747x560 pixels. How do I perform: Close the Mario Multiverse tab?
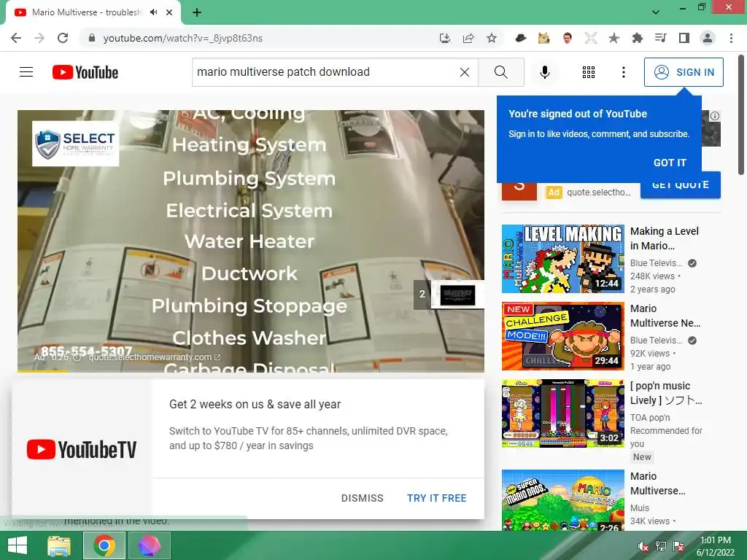click(x=169, y=12)
